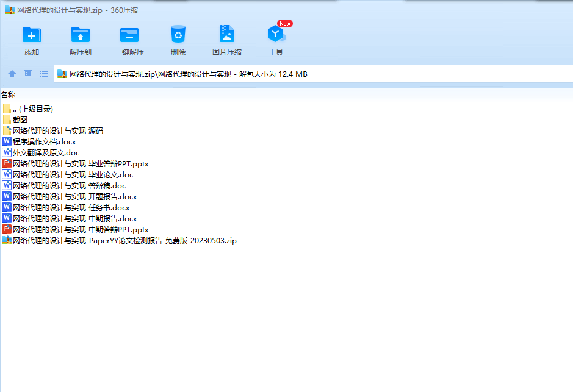This screenshot has height=392, width=573.
Task: Select the file 外文翻译及原文.doc
Action: point(41,152)
